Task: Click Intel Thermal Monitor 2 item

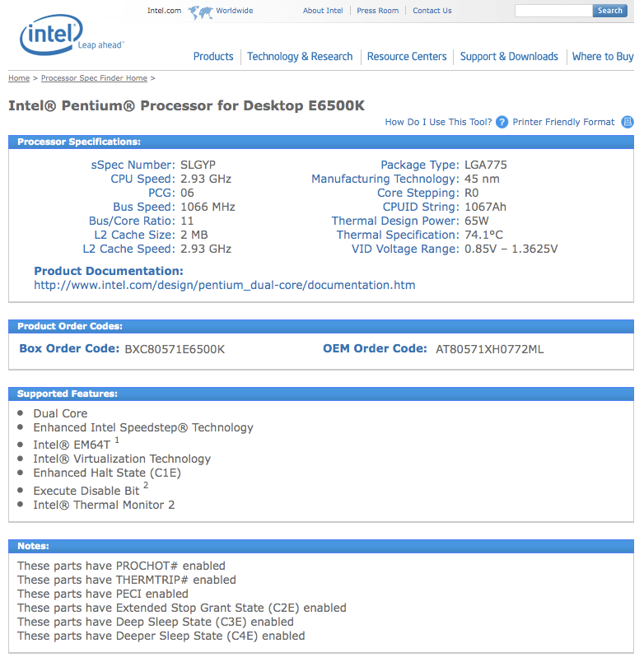Action: click(104, 505)
